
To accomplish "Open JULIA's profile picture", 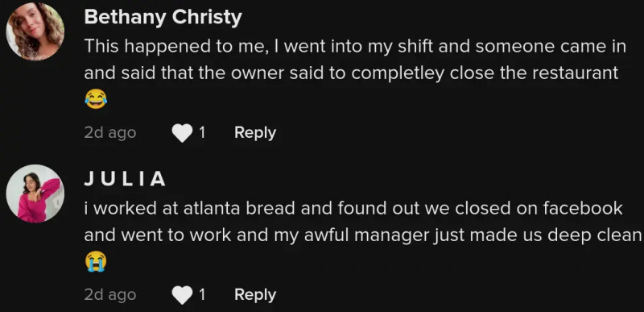I will [x=35, y=193].
